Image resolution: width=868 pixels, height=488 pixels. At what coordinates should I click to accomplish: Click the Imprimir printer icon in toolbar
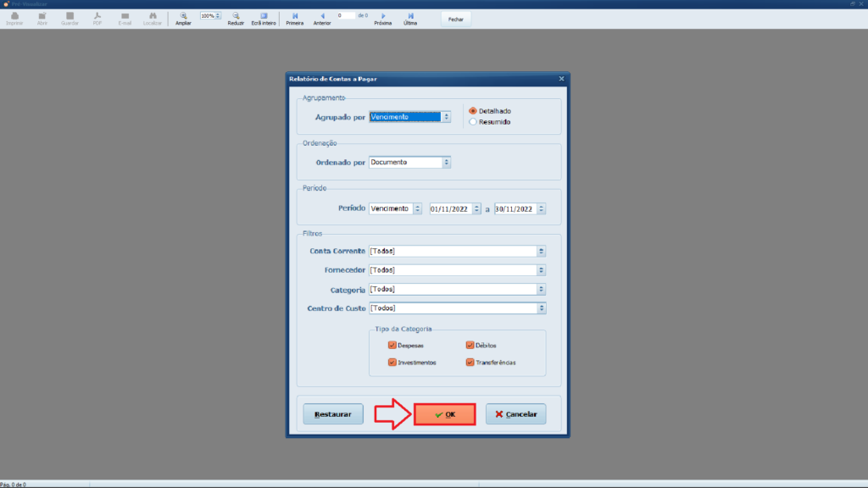(14, 19)
